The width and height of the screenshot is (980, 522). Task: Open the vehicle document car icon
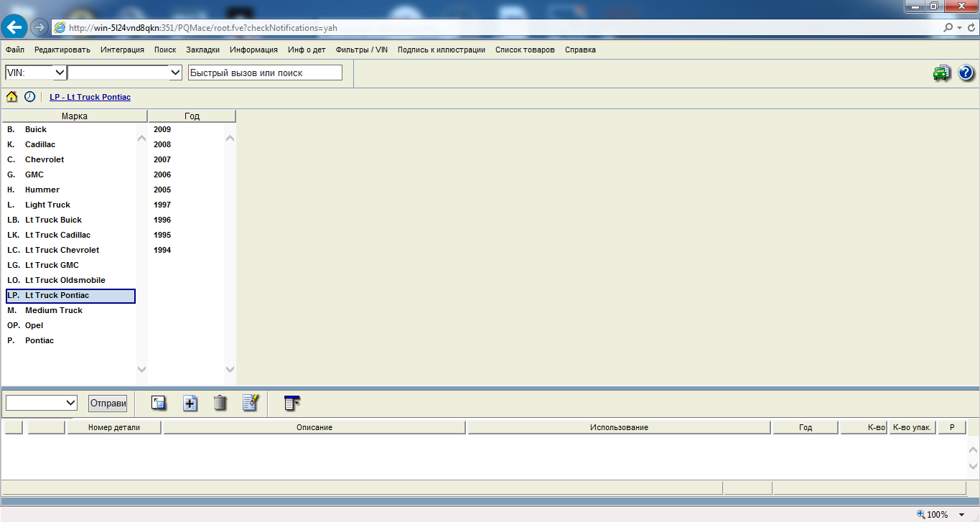pyautogui.click(x=941, y=73)
